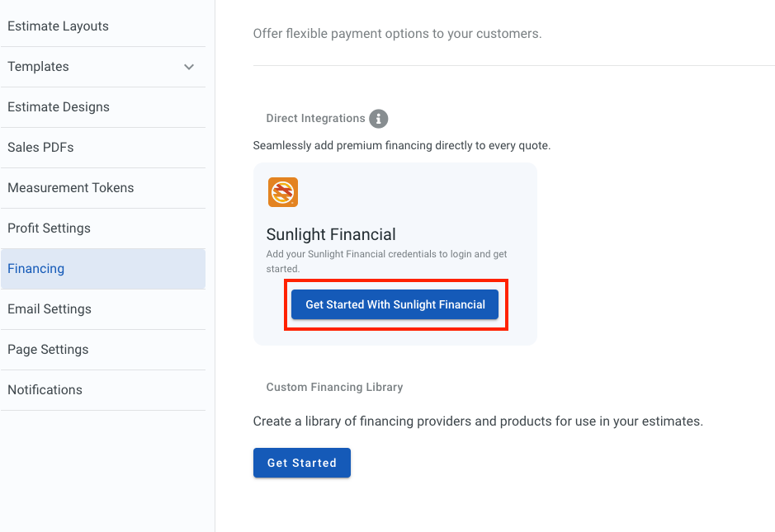Select Profit Settings in the sidebar
775x532 pixels.
coord(48,228)
